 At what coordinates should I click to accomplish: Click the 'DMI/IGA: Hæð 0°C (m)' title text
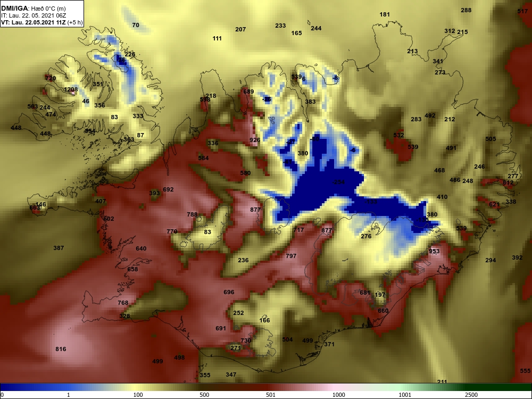(33, 9)
